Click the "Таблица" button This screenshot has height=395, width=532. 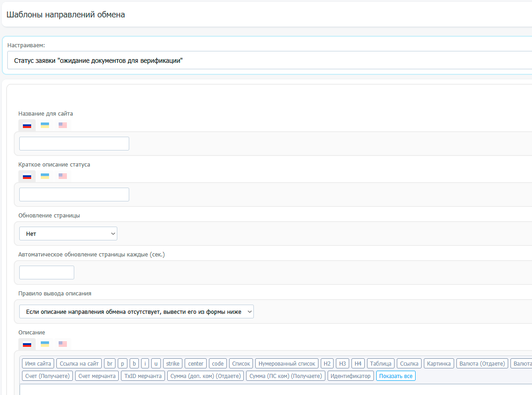(380, 364)
